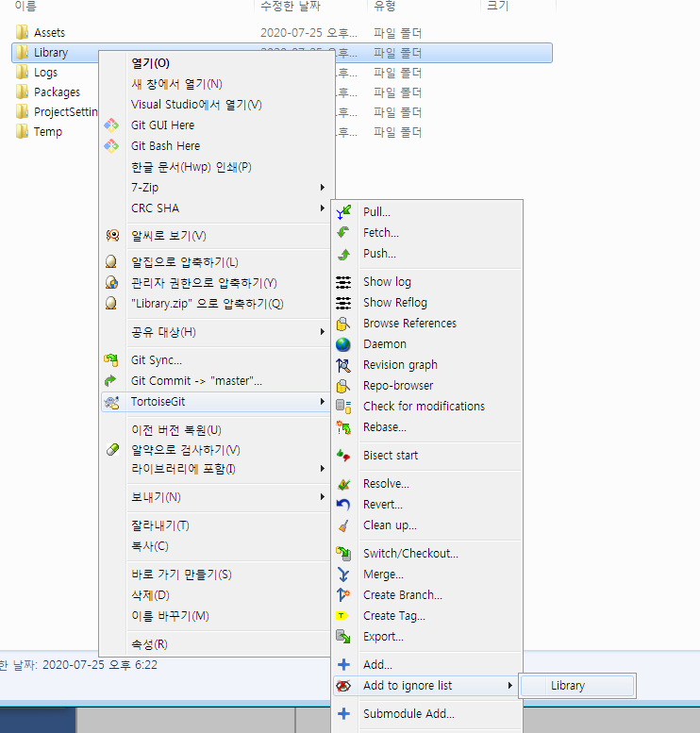700x733 pixels.
Task: Click the Git GUI Here icon
Action: (x=111, y=125)
